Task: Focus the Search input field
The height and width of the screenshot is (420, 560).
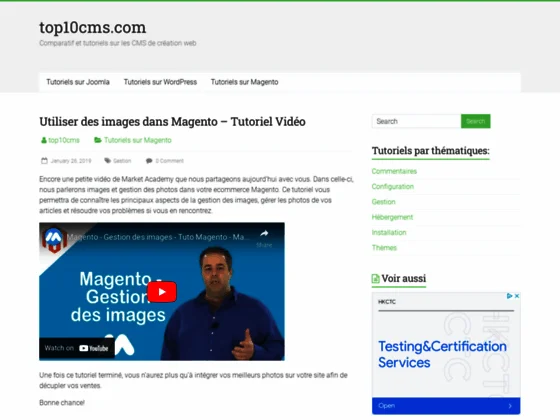Action: tap(416, 121)
